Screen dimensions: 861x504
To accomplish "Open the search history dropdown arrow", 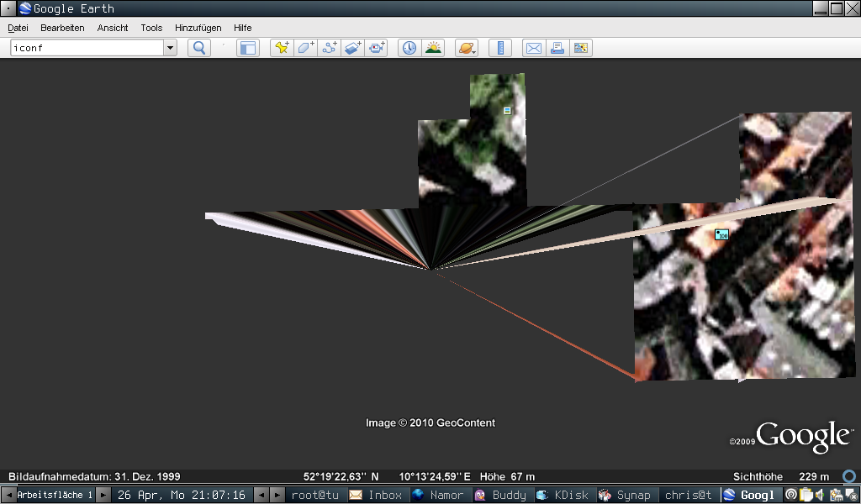I will (170, 48).
